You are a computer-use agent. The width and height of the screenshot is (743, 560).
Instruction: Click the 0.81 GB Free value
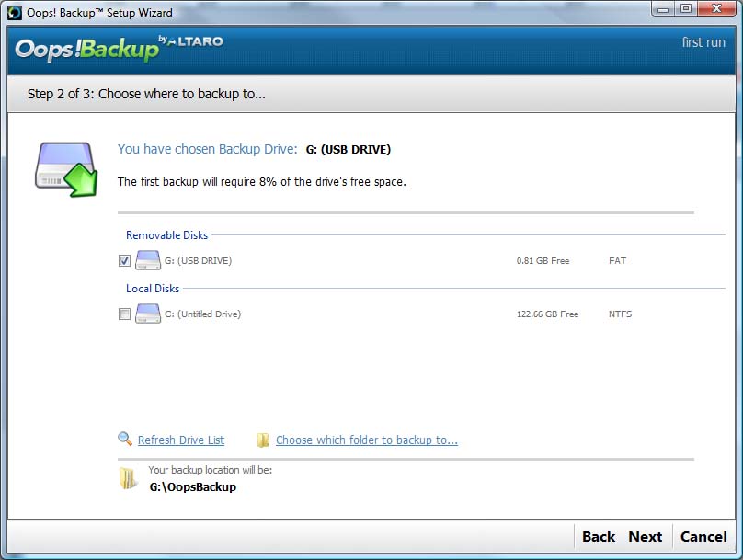pos(543,260)
